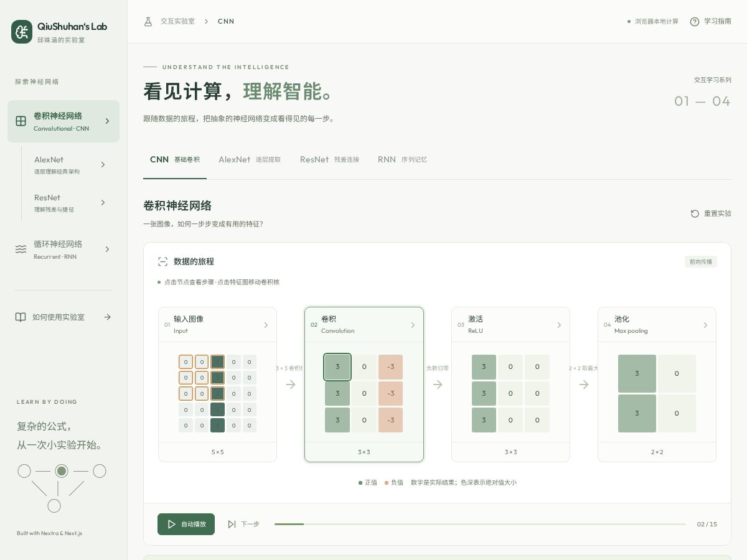The image size is (747, 560).
Task: Switch to the RNN 序列记忆 tab
Action: tap(402, 160)
